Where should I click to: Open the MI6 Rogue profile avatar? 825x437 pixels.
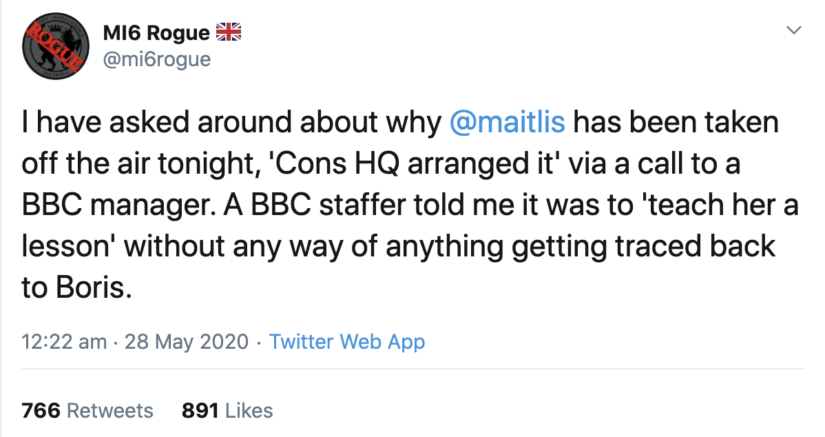click(56, 46)
